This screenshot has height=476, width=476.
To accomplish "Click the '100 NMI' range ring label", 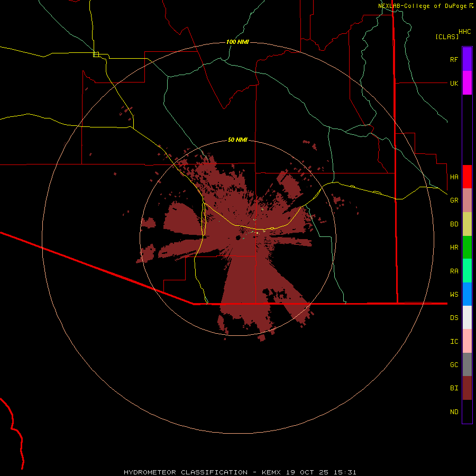I will point(237,42).
